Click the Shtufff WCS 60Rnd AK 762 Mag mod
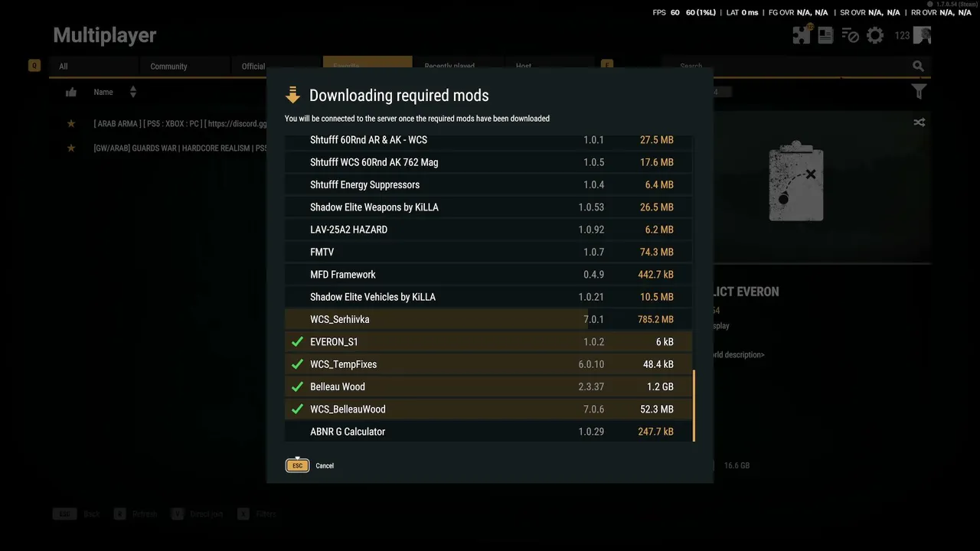This screenshot has height=551, width=980. coord(488,162)
